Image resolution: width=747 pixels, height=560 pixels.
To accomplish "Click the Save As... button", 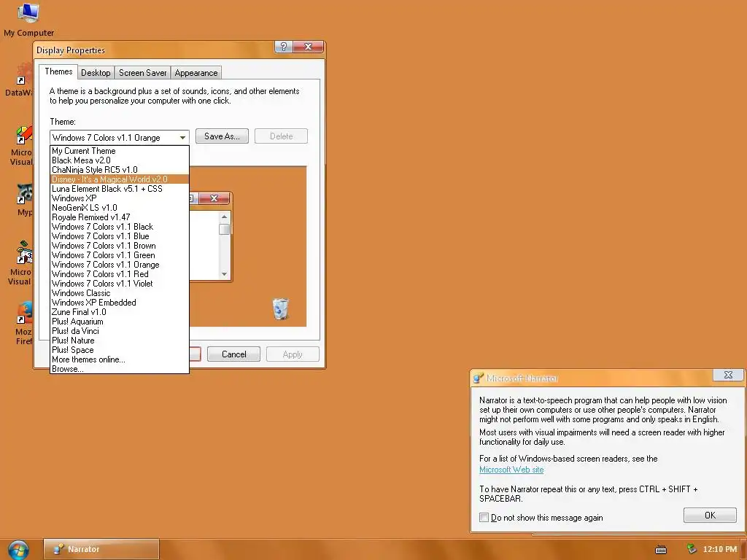I will click(222, 136).
